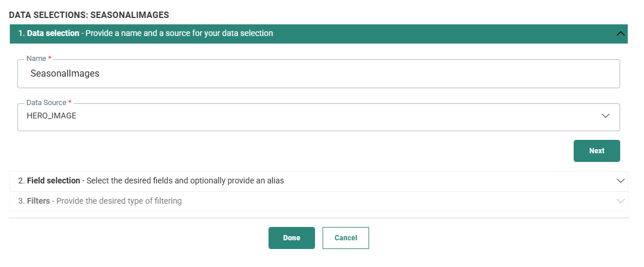Click the '1. Data selection' step header

point(49,34)
